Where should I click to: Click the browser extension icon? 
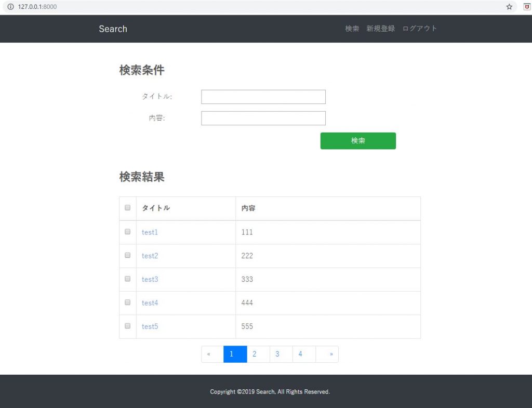pos(526,7)
